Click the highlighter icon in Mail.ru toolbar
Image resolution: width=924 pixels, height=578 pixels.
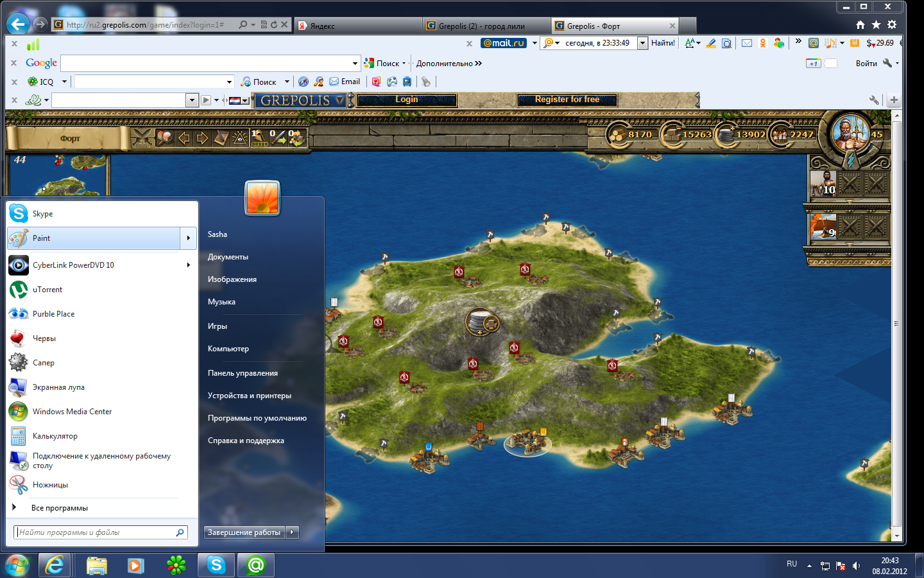[x=711, y=43]
